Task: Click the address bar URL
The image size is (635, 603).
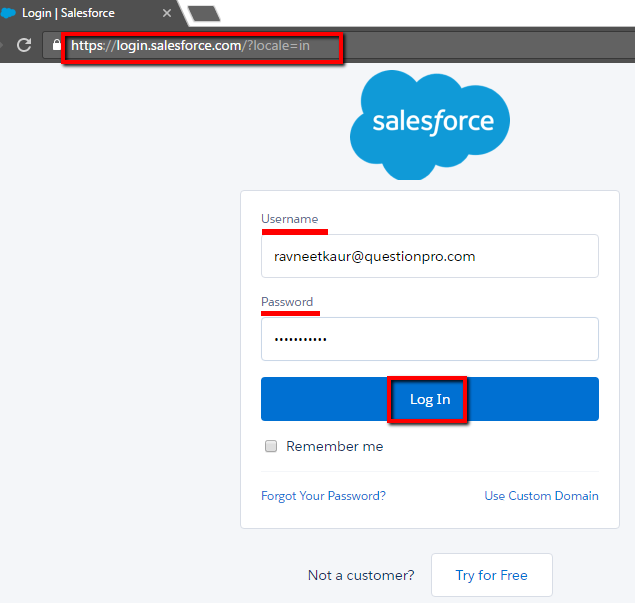Action: pyautogui.click(x=190, y=45)
